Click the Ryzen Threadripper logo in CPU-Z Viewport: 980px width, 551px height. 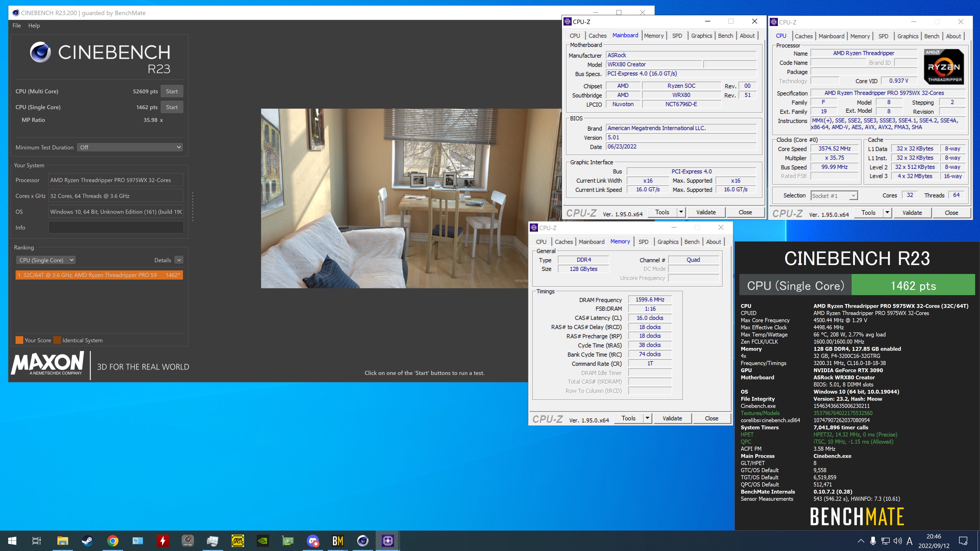click(x=944, y=67)
